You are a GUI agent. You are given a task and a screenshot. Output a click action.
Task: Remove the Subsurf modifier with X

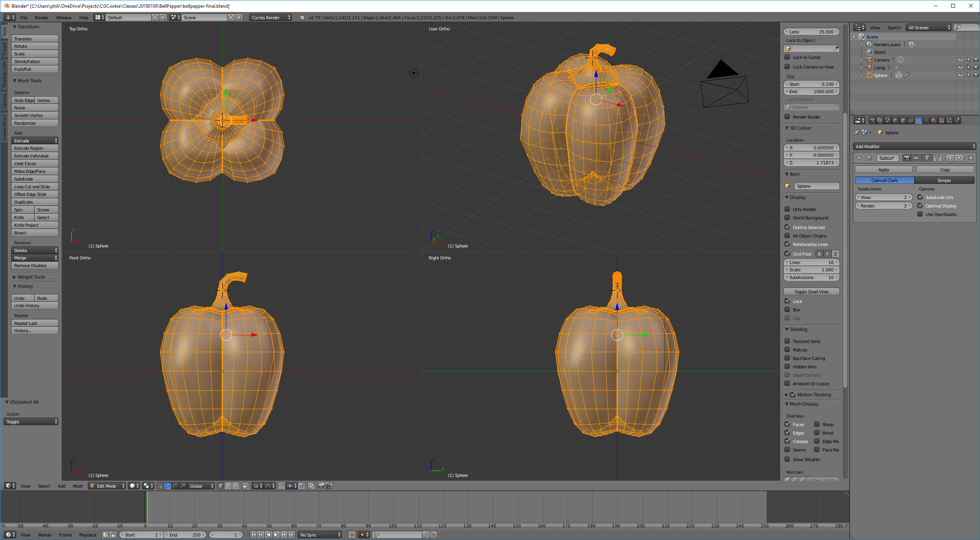click(971, 158)
